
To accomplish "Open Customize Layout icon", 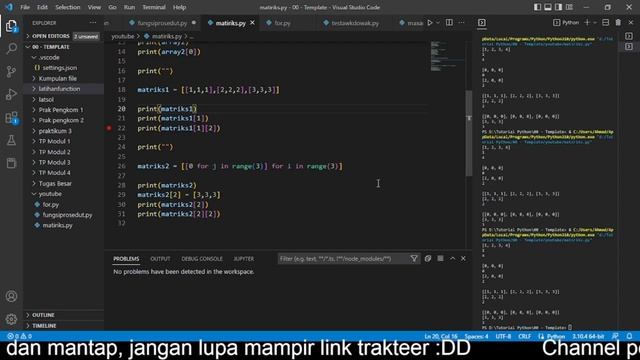I will pyautogui.click(x=569, y=7).
